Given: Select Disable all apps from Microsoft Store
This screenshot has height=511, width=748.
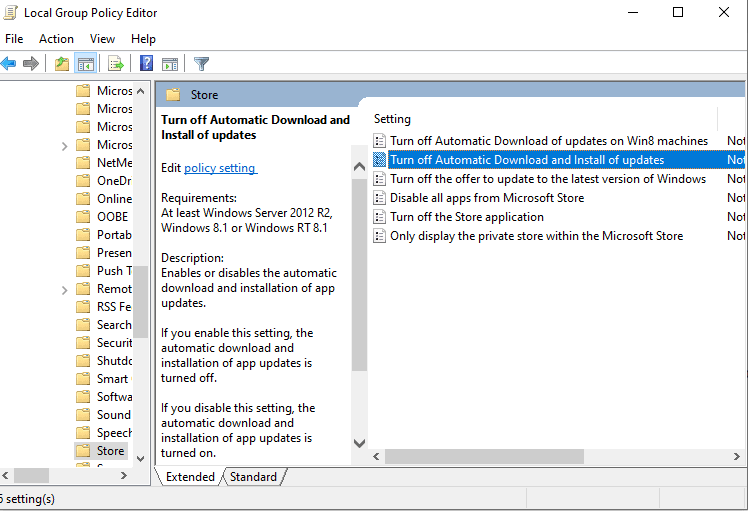Looking at the screenshot, I should click(487, 198).
